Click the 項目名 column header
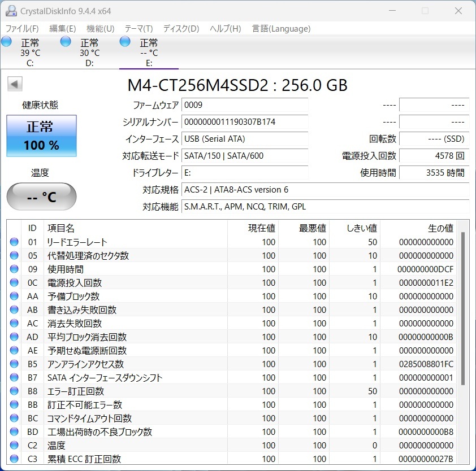476x471 pixels. tap(136, 228)
